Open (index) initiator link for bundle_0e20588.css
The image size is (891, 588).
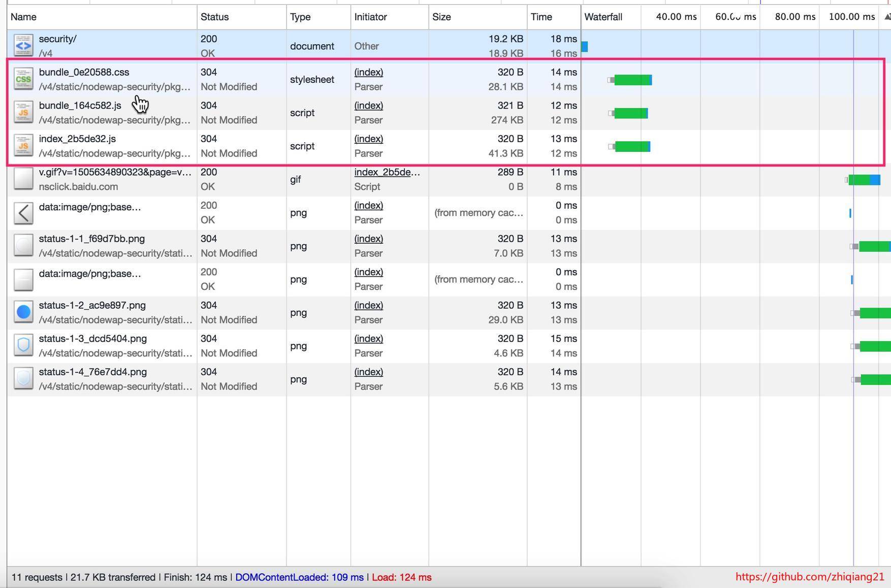click(368, 72)
